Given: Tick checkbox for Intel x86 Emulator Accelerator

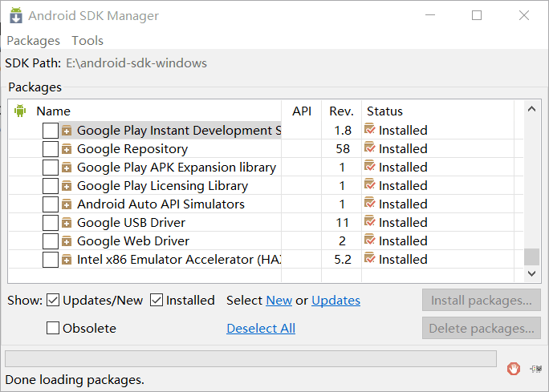Looking at the screenshot, I should click(51, 260).
